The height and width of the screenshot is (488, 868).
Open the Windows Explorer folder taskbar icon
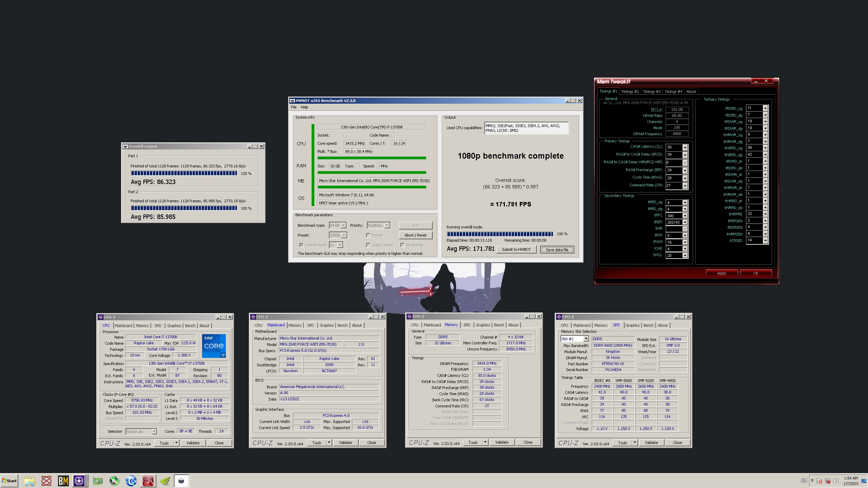[x=29, y=481]
